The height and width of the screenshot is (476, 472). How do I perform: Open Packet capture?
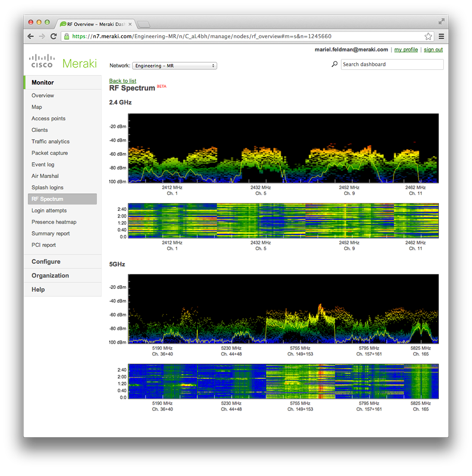[50, 153]
